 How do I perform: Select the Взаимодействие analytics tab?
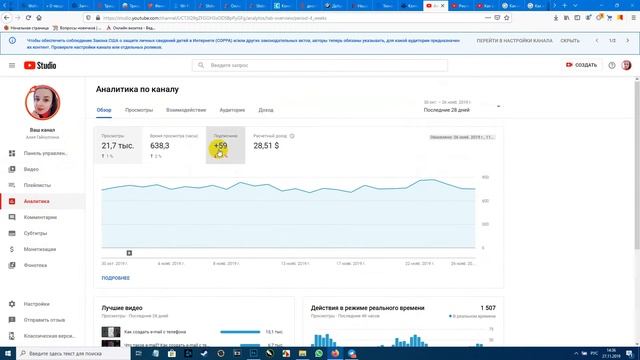pyautogui.click(x=186, y=110)
